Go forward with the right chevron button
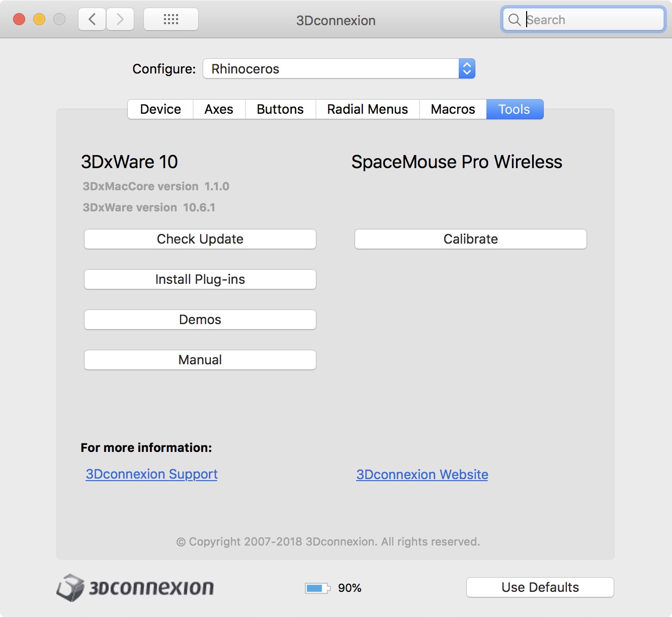672x617 pixels. 120,20
